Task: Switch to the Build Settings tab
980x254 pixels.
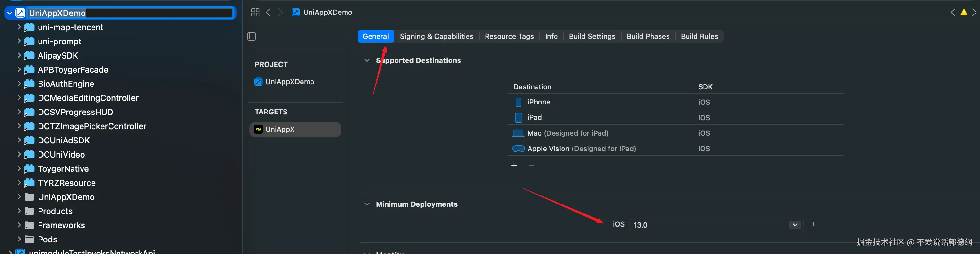Action: click(x=592, y=37)
